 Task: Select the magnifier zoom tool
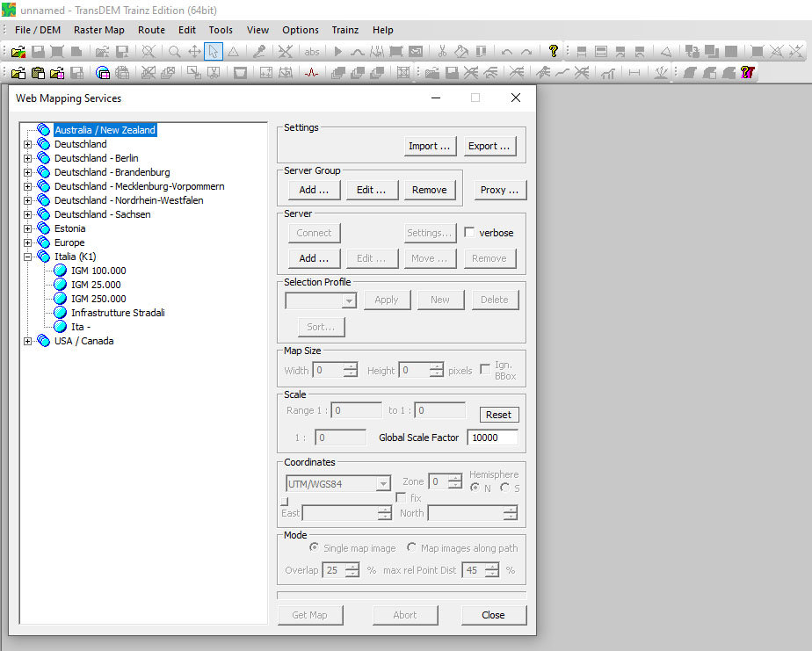click(175, 51)
